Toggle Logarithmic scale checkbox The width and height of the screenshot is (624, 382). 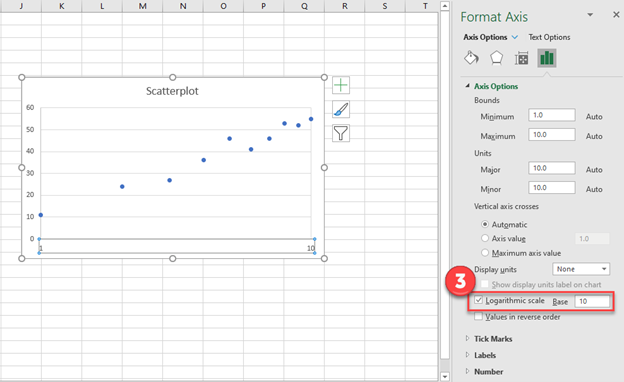pos(478,300)
